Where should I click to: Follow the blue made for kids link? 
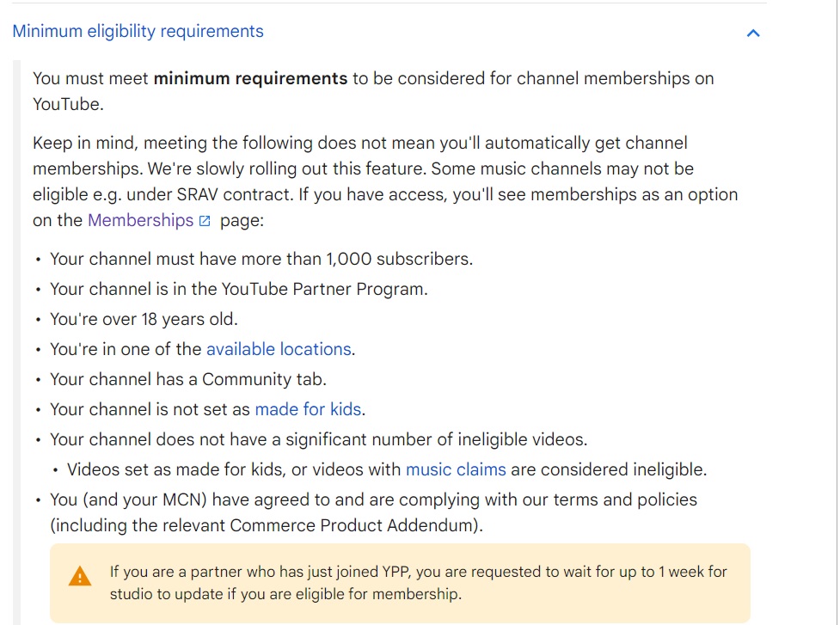(x=308, y=409)
